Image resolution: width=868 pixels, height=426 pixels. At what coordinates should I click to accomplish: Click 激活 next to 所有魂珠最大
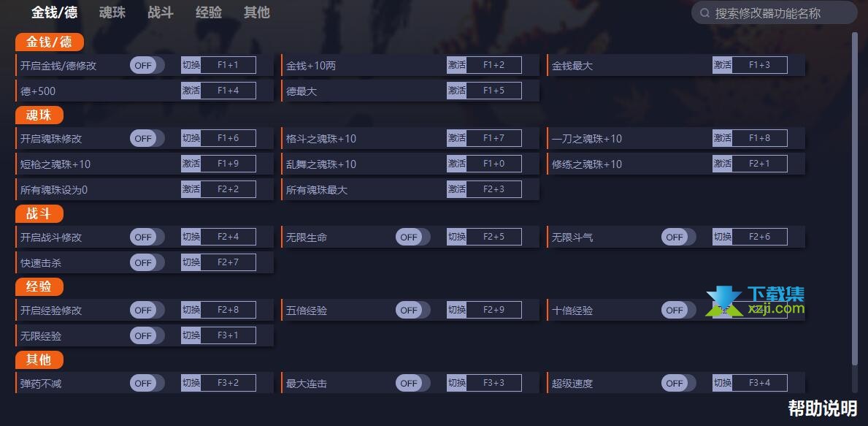coord(457,189)
